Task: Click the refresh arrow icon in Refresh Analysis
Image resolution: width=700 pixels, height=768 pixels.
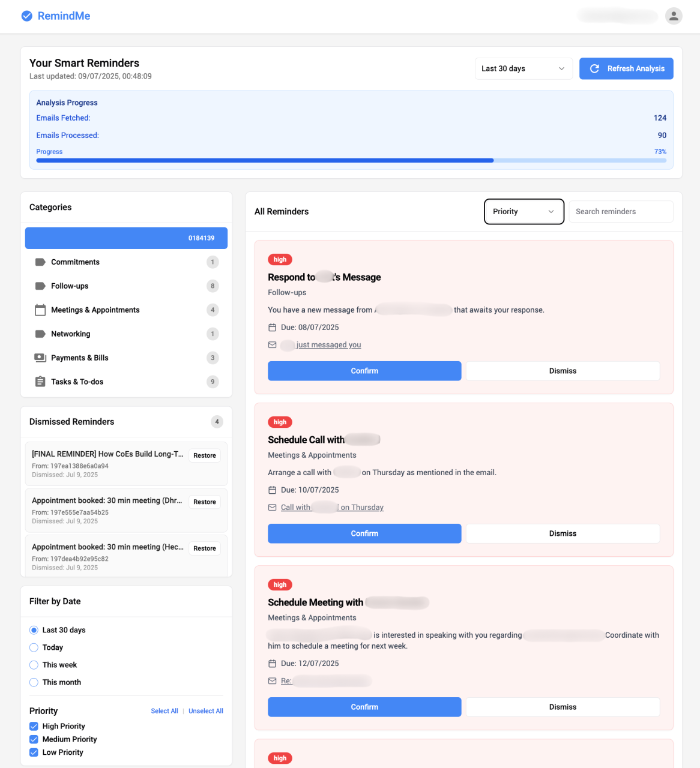Action: pos(594,68)
